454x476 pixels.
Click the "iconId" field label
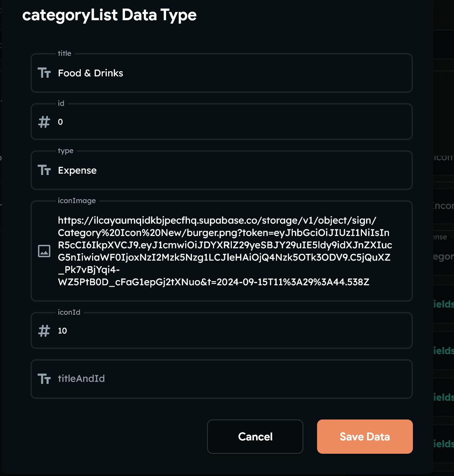tap(69, 312)
